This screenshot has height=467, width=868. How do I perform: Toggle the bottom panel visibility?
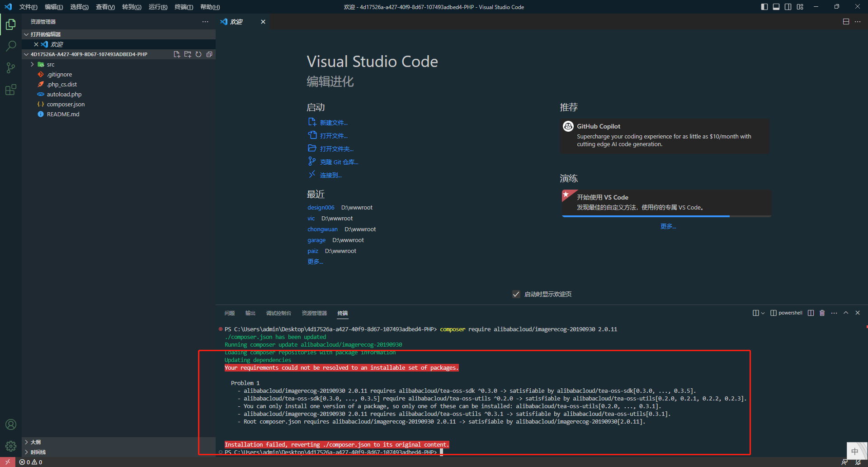point(776,7)
